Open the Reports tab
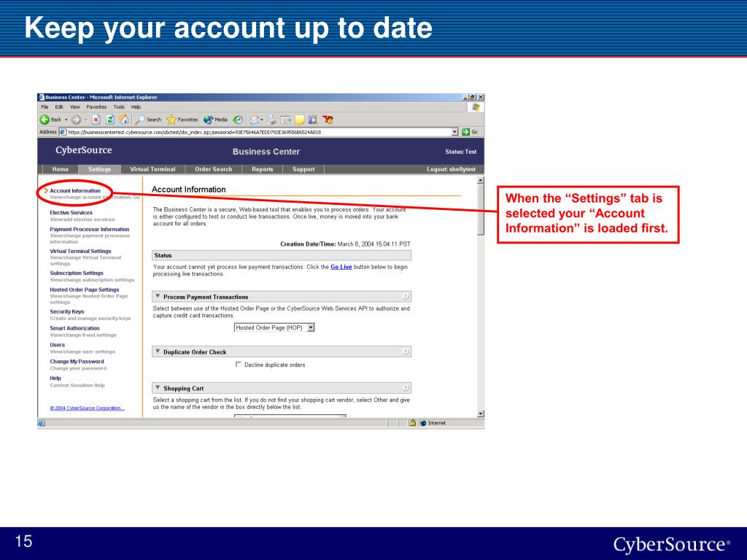The width and height of the screenshot is (747, 560). point(263,169)
